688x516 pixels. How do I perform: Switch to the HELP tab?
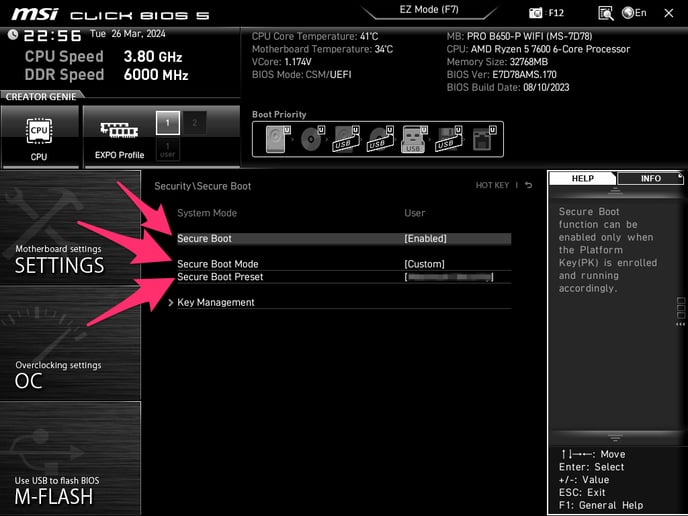(x=582, y=178)
